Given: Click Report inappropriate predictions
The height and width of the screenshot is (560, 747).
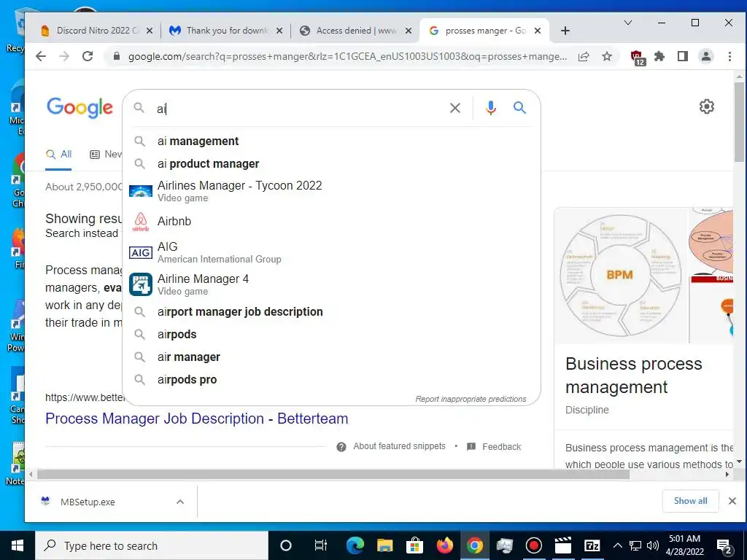Looking at the screenshot, I should [471, 399].
